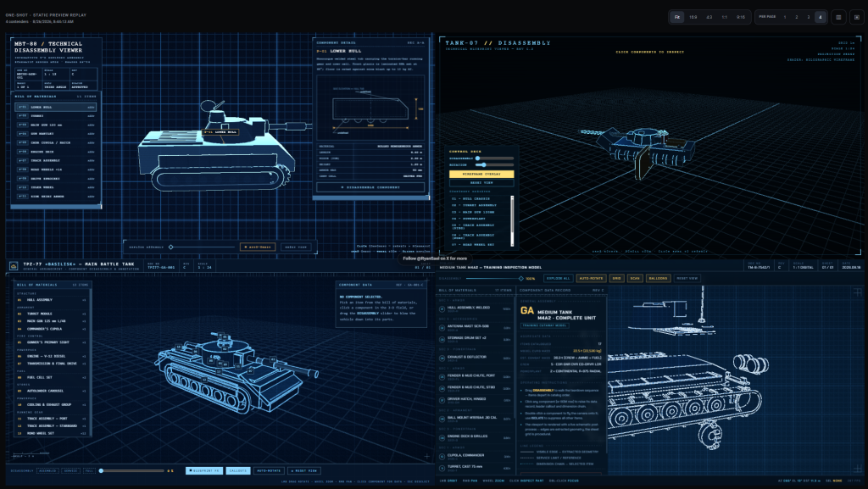
Task: Set per page count to 2
Action: pyautogui.click(x=797, y=17)
